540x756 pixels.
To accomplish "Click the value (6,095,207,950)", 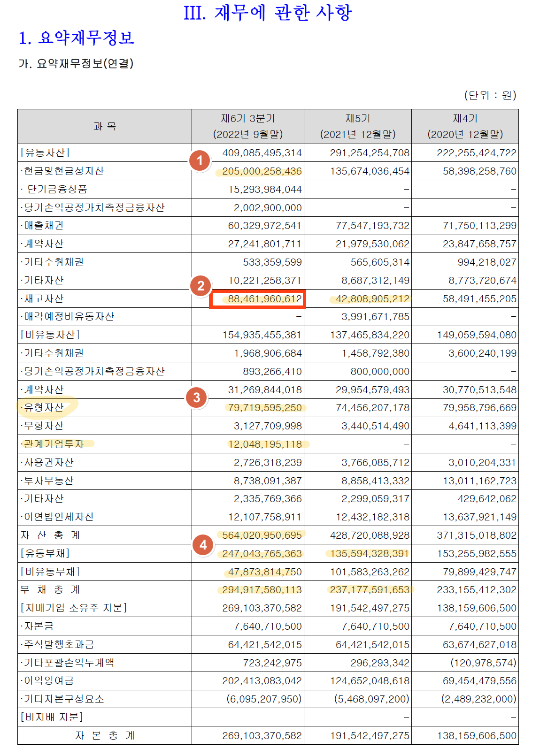I will pyautogui.click(x=264, y=699).
